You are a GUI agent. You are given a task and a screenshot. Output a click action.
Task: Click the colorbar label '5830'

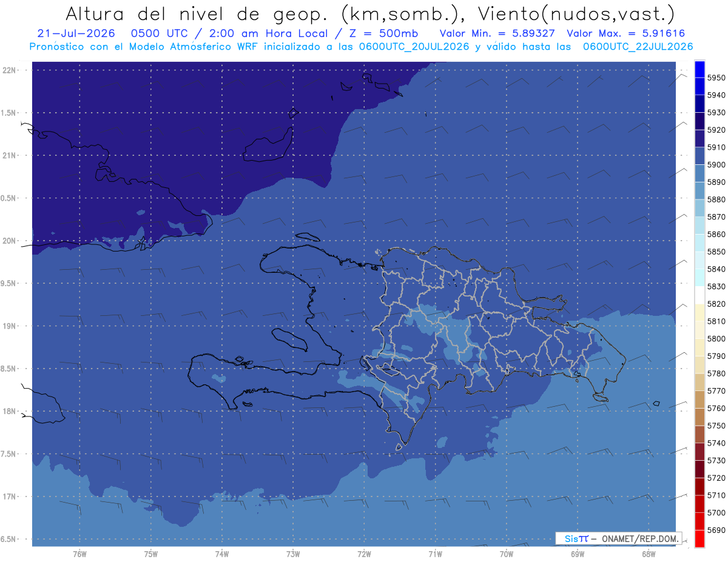point(716,286)
